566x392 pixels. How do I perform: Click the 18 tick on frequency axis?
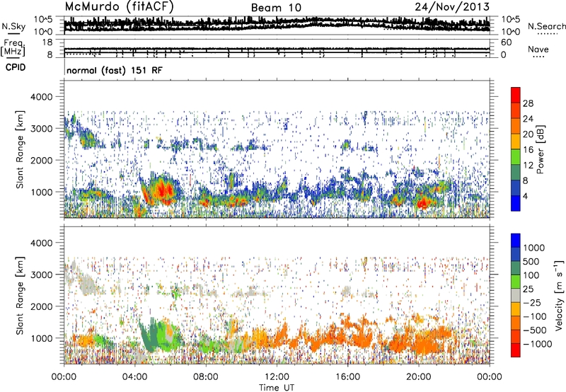tap(47, 42)
